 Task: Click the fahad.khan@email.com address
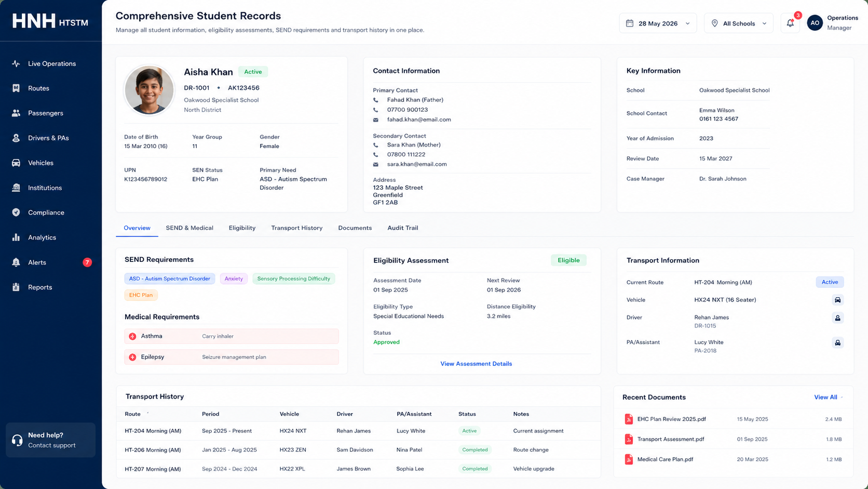tap(419, 120)
